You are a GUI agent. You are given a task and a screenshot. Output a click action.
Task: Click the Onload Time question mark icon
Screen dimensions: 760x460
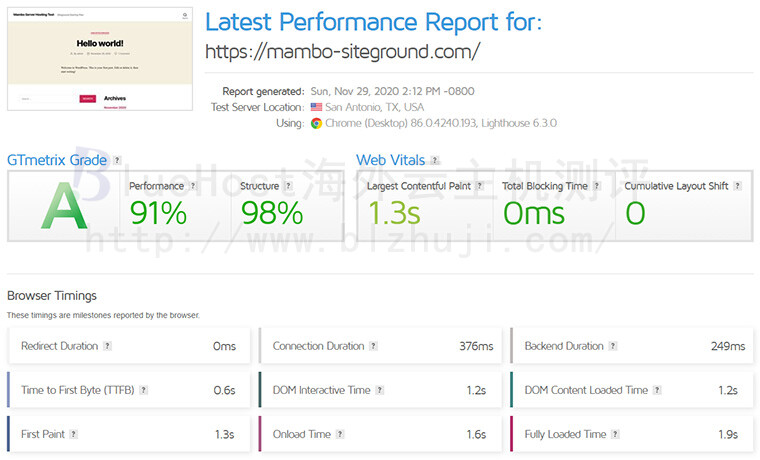pyautogui.click(x=340, y=434)
